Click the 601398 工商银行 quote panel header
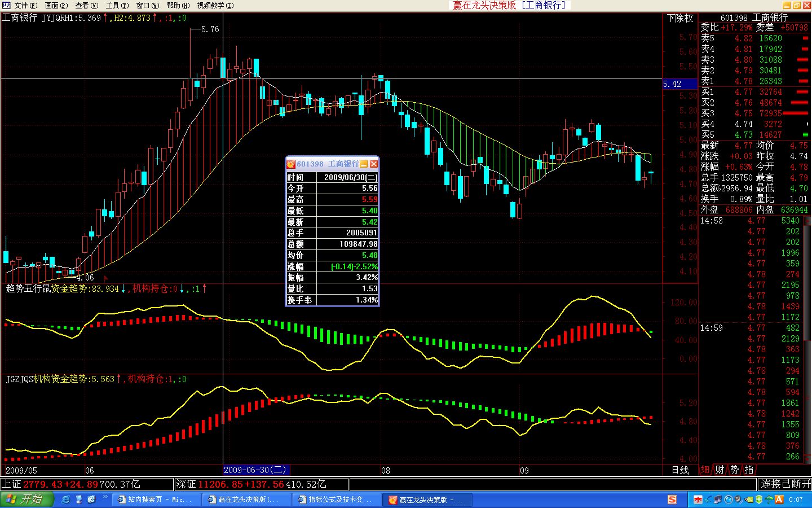The width and height of the screenshot is (812, 508). (x=754, y=17)
